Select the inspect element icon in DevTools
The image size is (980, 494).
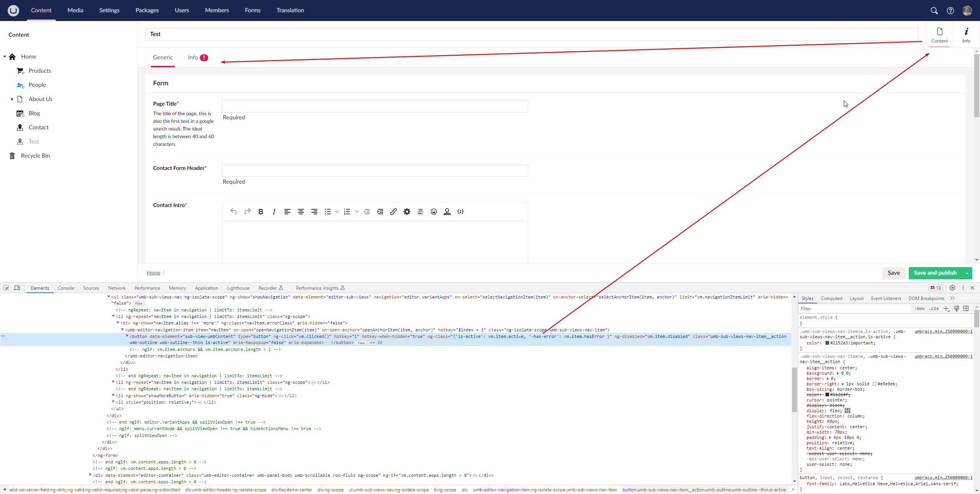coord(6,288)
